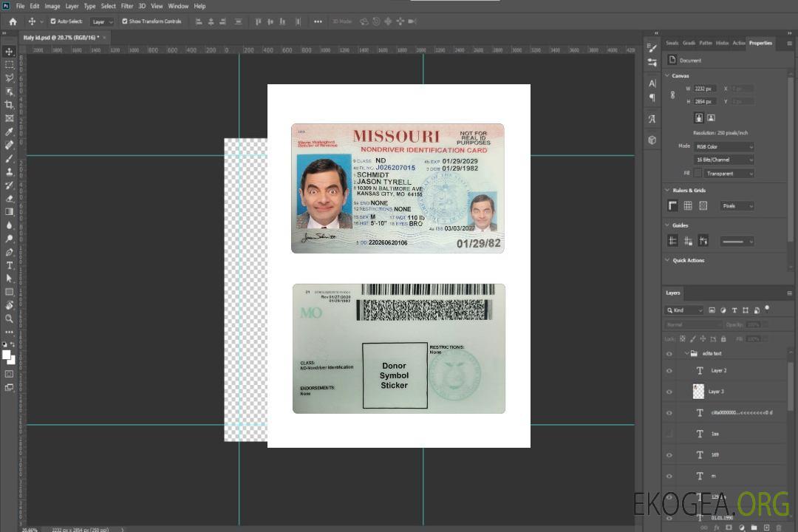The width and height of the screenshot is (798, 532).
Task: Collapse the Canvas section
Action: pyautogui.click(x=667, y=76)
